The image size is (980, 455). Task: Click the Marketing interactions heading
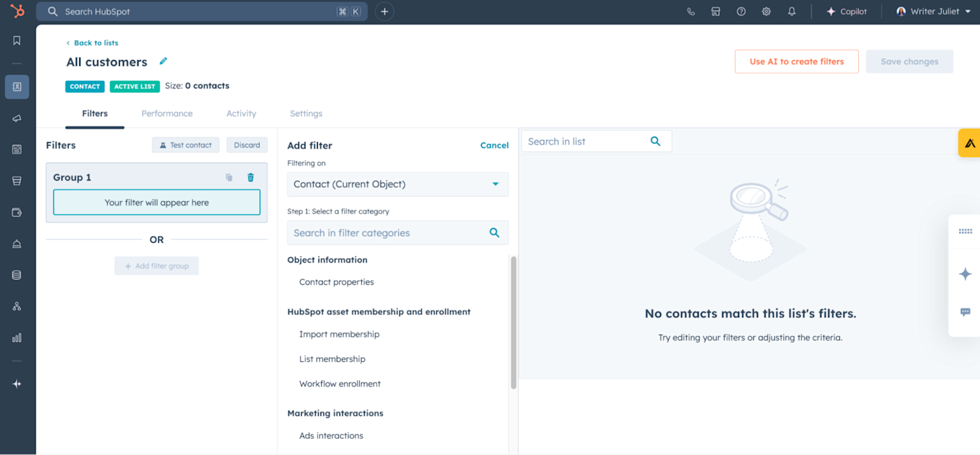pyautogui.click(x=335, y=413)
